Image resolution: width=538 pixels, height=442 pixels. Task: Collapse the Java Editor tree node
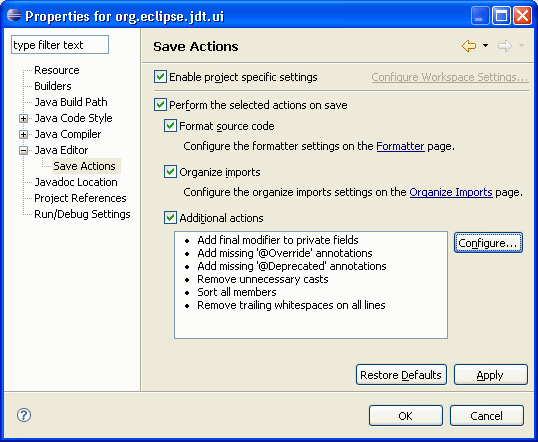23,150
